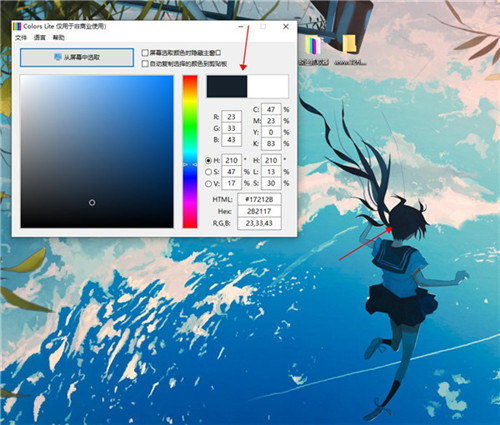Viewport: 500px width, 425px height.
Task: Click the R value field showing 23
Action: (231, 117)
